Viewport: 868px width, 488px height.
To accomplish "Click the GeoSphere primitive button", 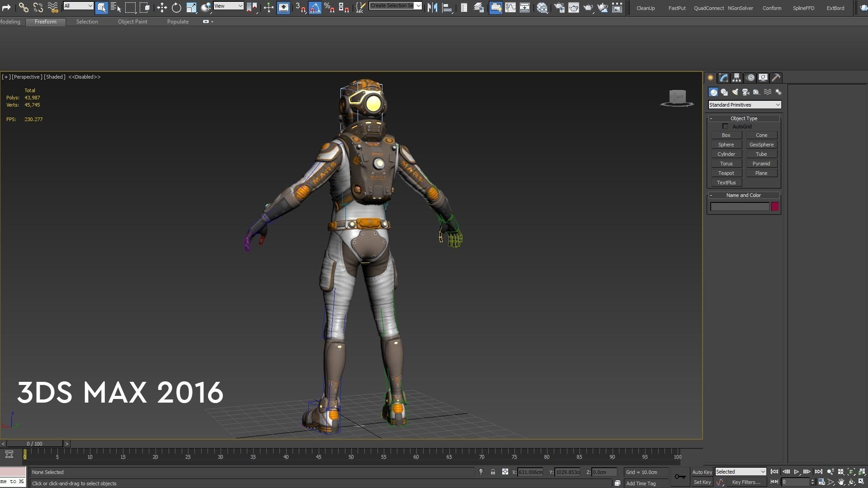I will pyautogui.click(x=761, y=145).
